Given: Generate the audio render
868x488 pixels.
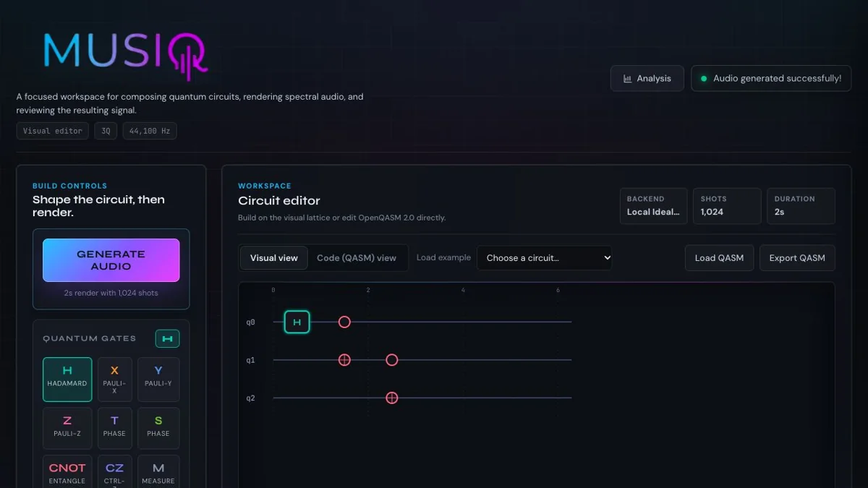Looking at the screenshot, I should tap(111, 260).
